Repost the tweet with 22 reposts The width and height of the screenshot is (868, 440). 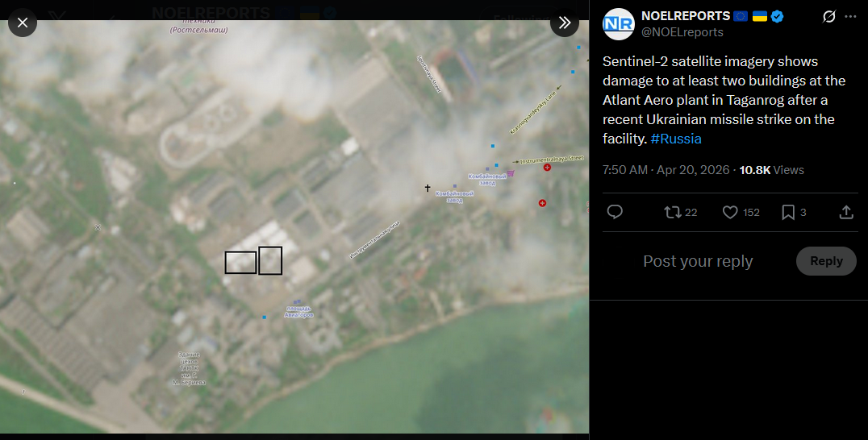tap(680, 212)
